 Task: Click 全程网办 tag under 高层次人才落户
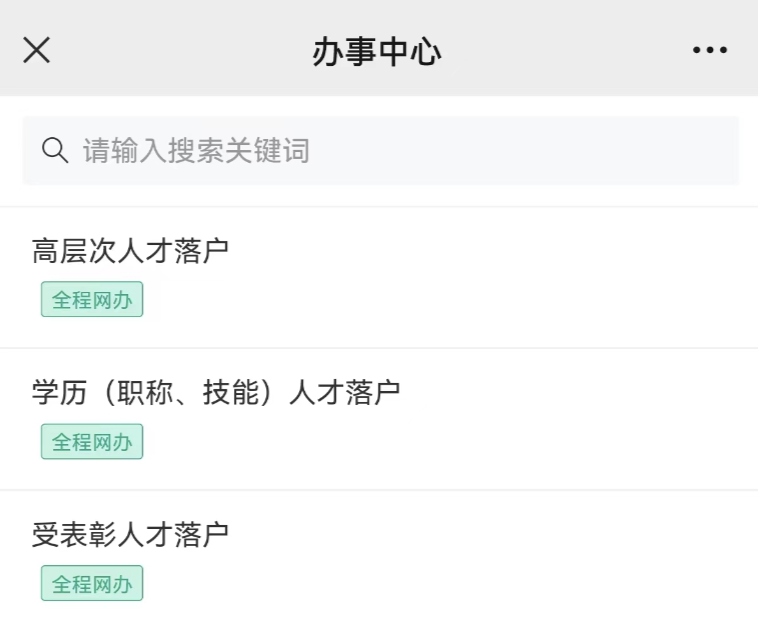(x=92, y=300)
